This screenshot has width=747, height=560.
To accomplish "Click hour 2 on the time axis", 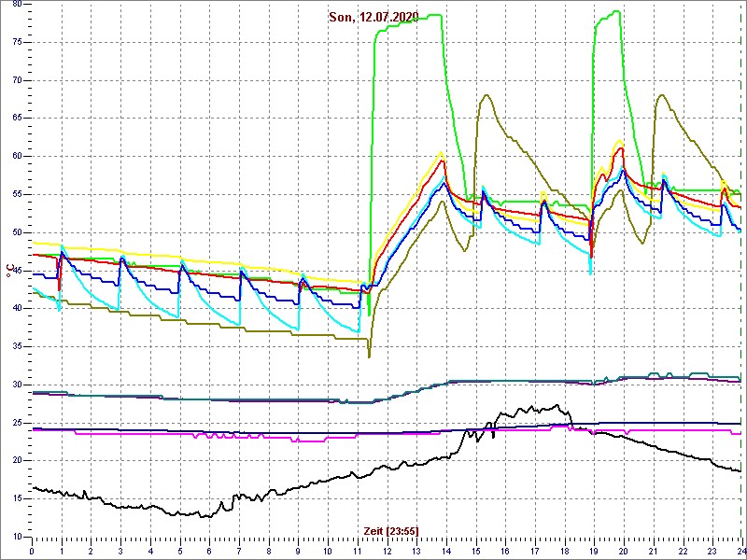I will (91, 551).
